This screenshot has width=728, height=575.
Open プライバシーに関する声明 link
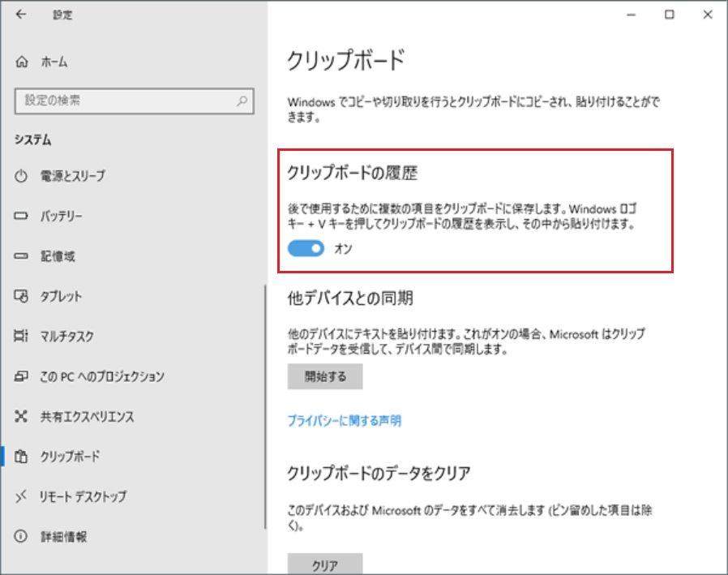point(345,420)
